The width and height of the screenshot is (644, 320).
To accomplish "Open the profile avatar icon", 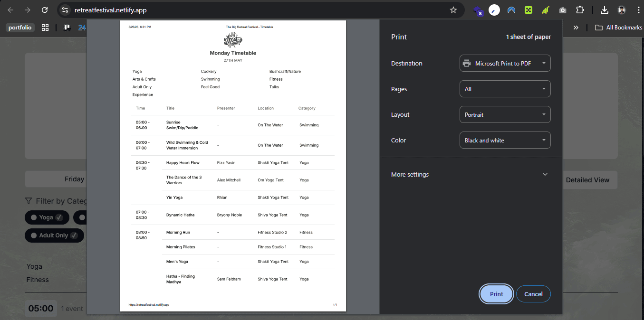I will 622,10.
